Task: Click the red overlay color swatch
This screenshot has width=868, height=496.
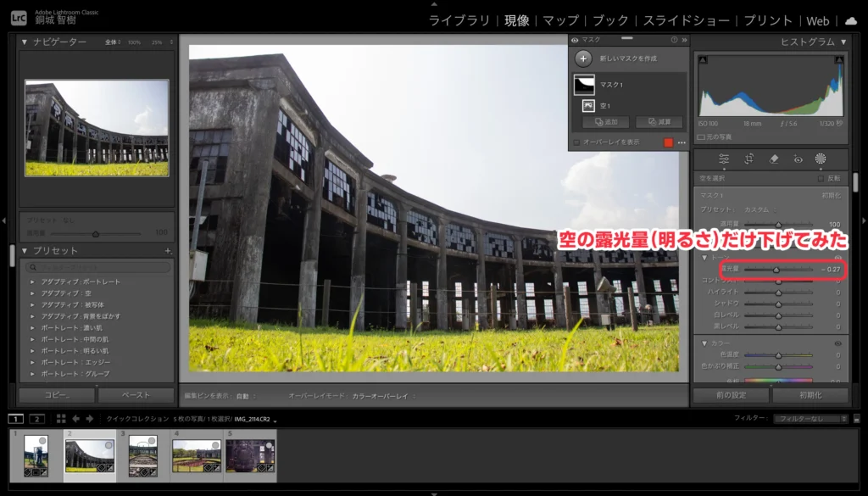Action: pos(668,142)
